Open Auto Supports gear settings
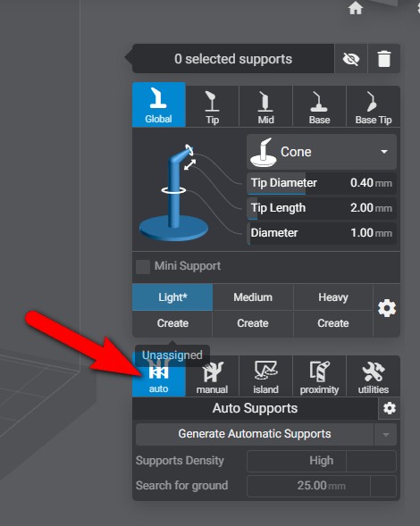The height and width of the screenshot is (526, 420). tap(389, 409)
